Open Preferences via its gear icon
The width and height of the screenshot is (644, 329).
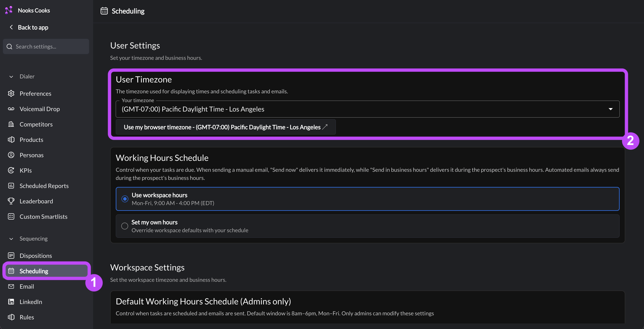(x=11, y=93)
